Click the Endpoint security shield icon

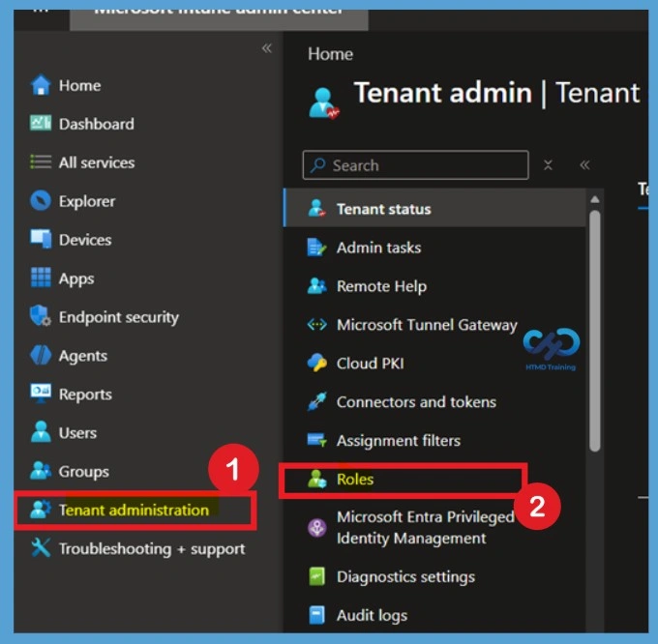(x=41, y=315)
